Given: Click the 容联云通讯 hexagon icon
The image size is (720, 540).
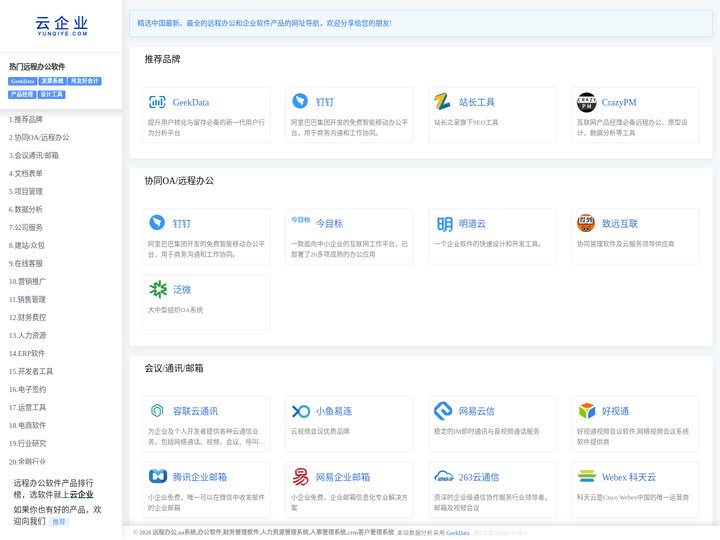Looking at the screenshot, I should pos(157,411).
